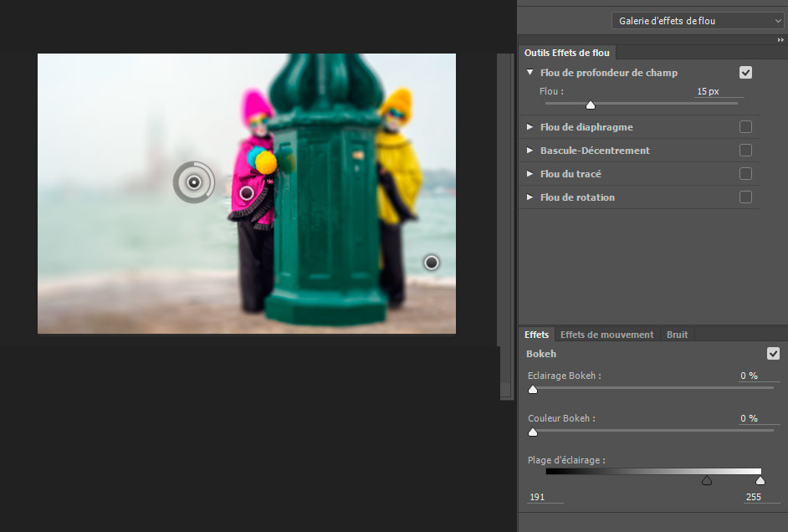Enable the Bascule-Décentrement checkbox
Viewport: 788px width, 532px height.
click(x=745, y=151)
